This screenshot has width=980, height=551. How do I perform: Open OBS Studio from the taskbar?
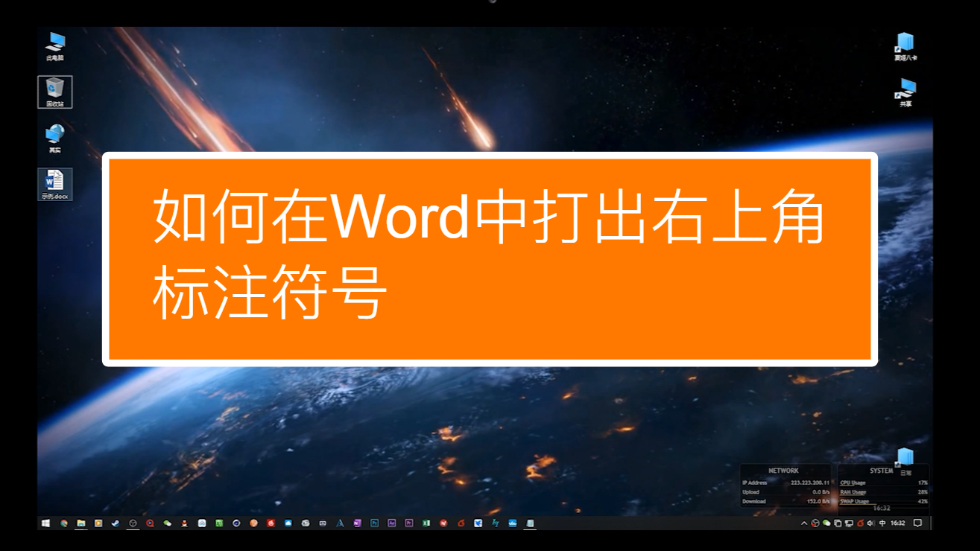(x=133, y=523)
